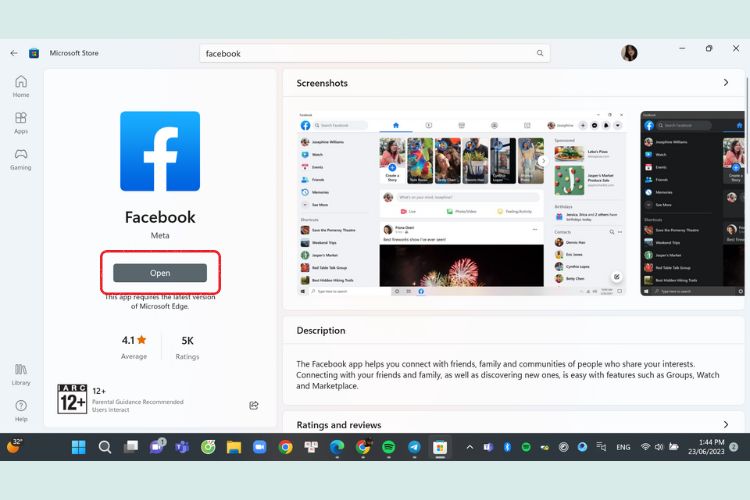
Task: Open the weather widget showing 32°
Action: pos(14,446)
